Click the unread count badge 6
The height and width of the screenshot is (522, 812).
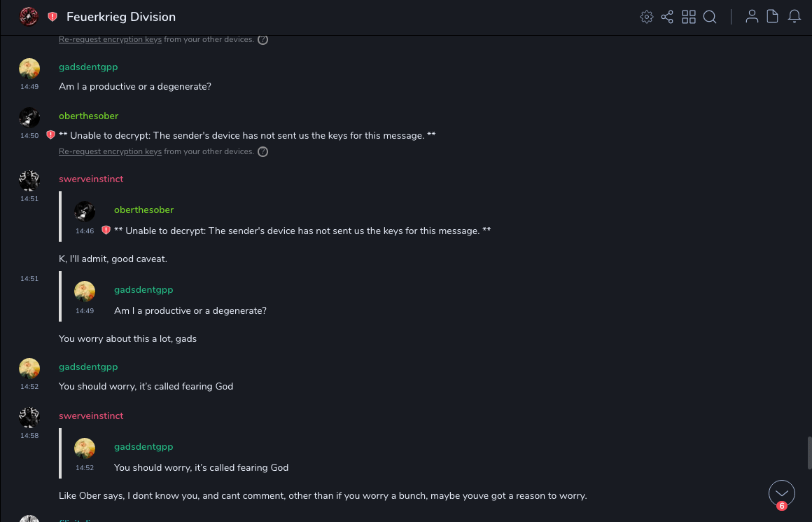[782, 506]
